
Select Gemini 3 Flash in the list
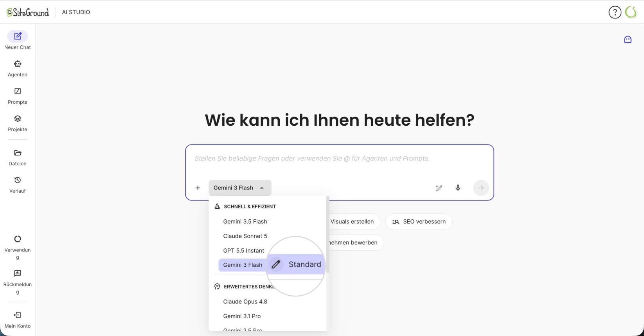[243, 265]
